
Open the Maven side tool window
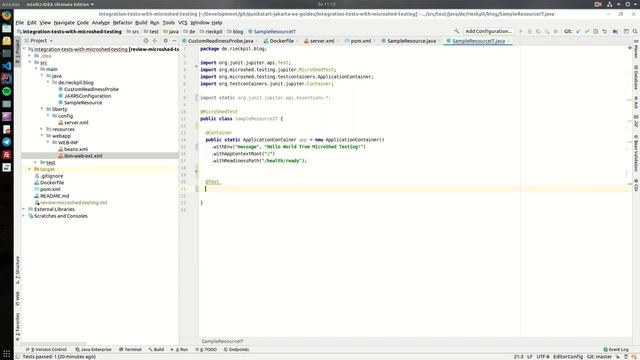[636, 49]
